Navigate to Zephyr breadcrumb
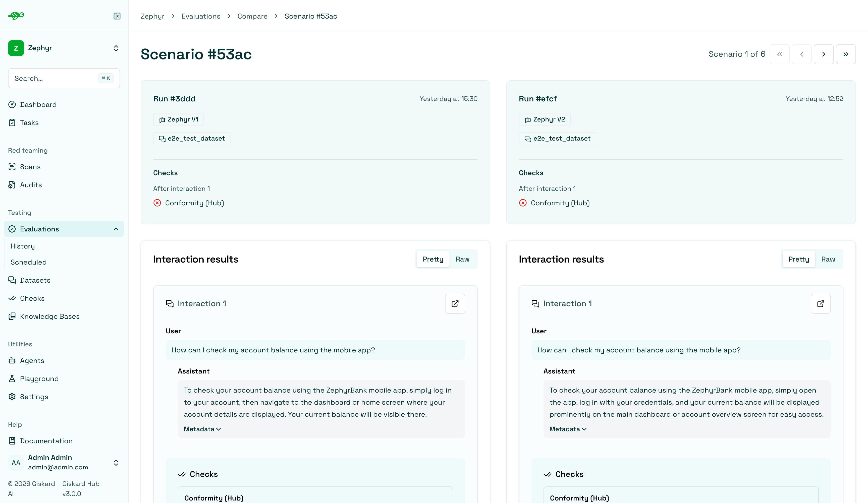Image resolution: width=868 pixels, height=503 pixels. [x=152, y=16]
